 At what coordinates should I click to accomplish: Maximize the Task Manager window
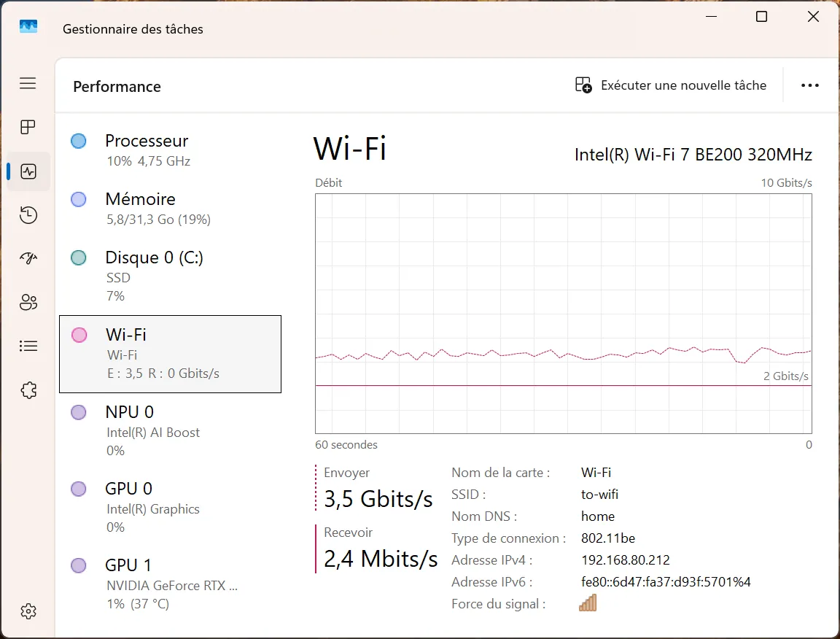pyautogui.click(x=761, y=17)
